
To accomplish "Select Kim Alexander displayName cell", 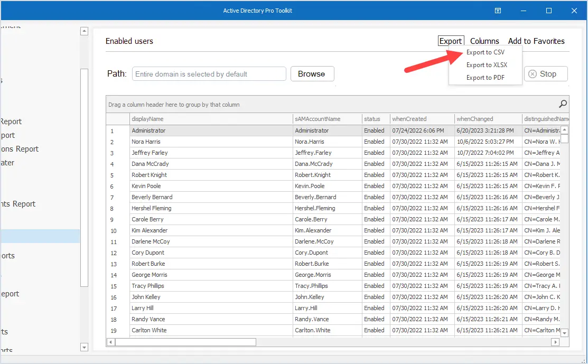I will coord(211,230).
